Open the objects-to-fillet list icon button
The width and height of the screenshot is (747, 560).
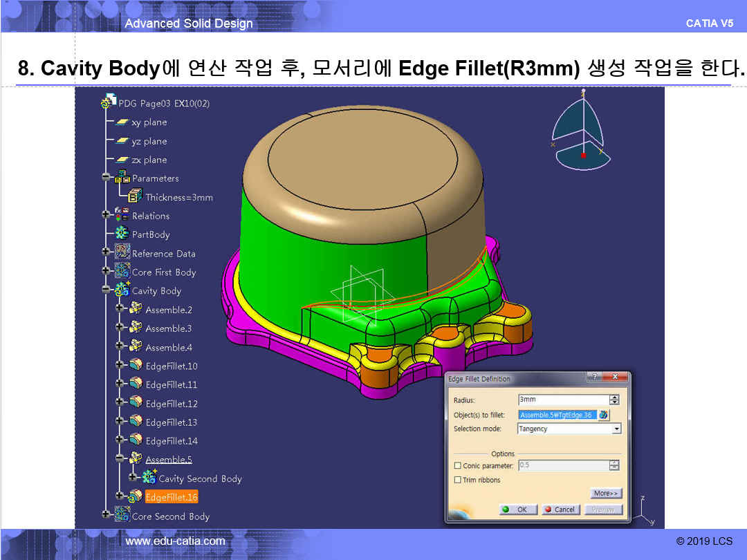click(604, 415)
